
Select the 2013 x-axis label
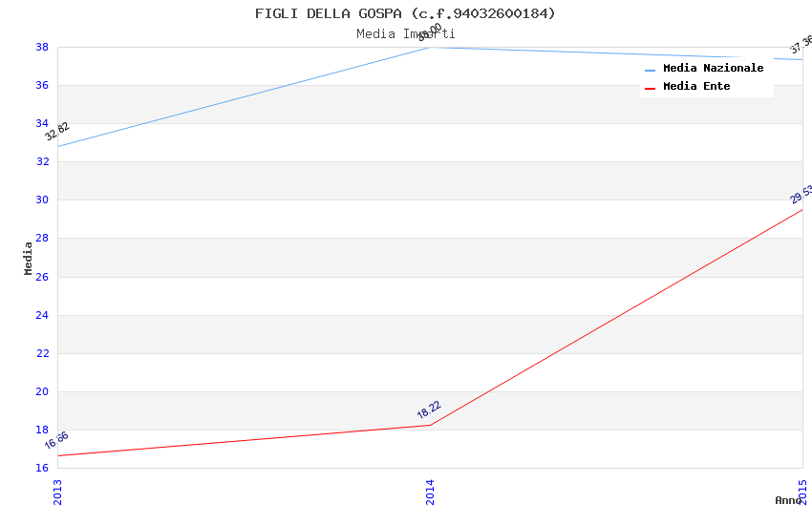[x=57, y=492]
